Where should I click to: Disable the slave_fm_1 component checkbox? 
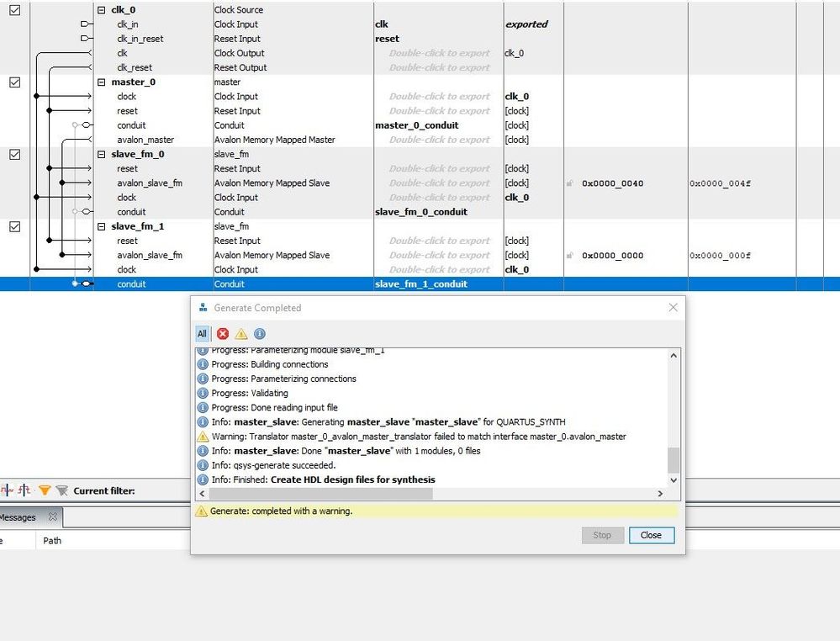pyautogui.click(x=14, y=226)
